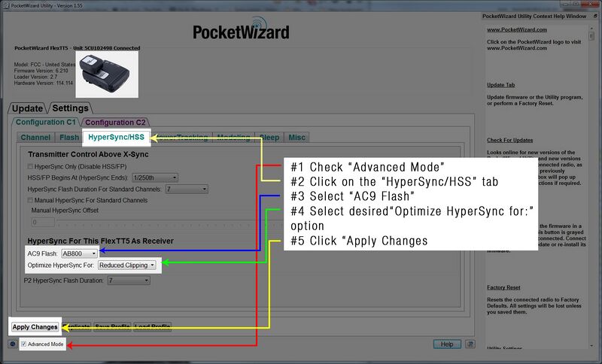The image size is (602, 364).
Task: Click the 'HyperSync For This FlexTT5 As Receiver' heading
Action: [101, 241]
